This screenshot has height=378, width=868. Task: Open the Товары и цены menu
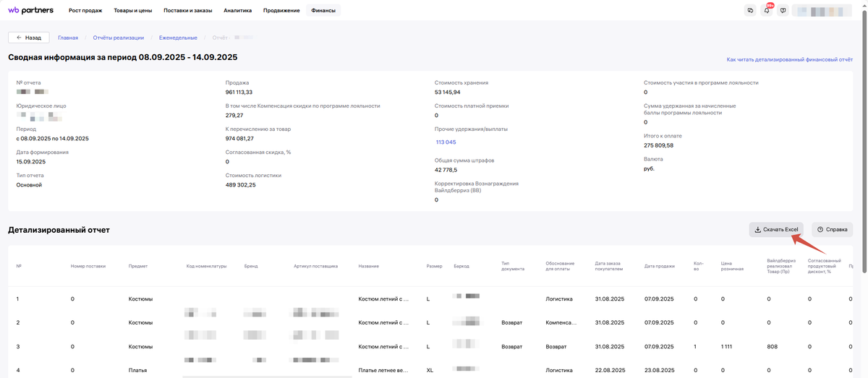(133, 11)
